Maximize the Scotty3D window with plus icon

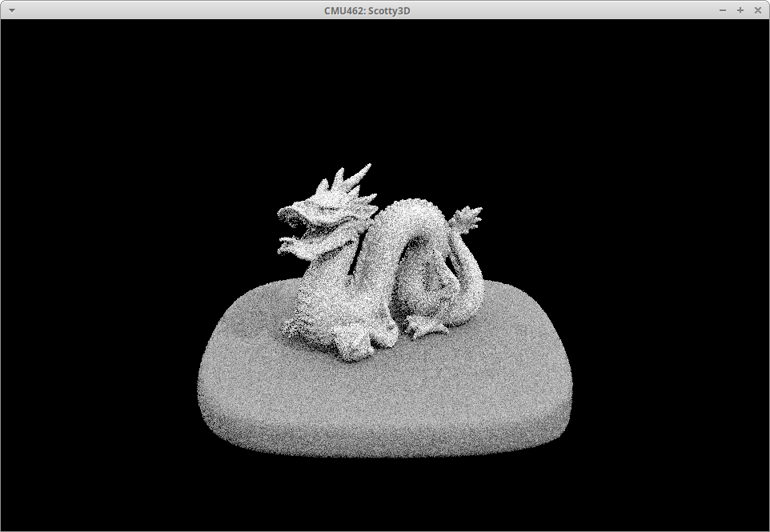[x=740, y=10]
